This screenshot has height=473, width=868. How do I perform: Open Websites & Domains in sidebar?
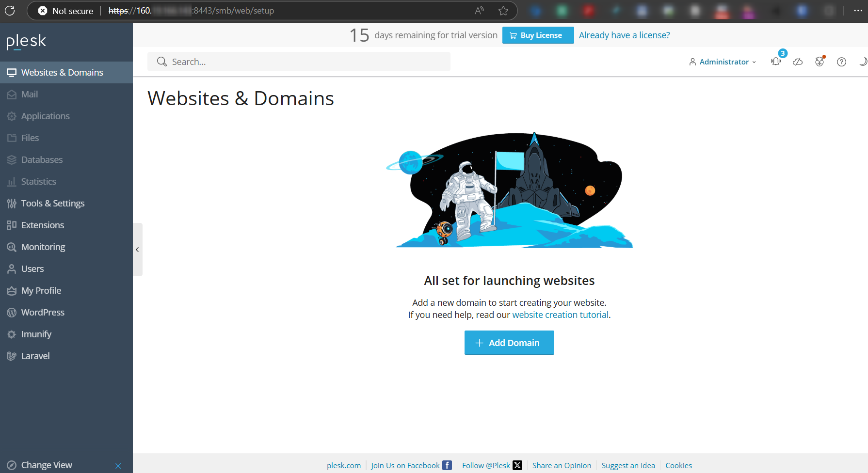(66, 72)
